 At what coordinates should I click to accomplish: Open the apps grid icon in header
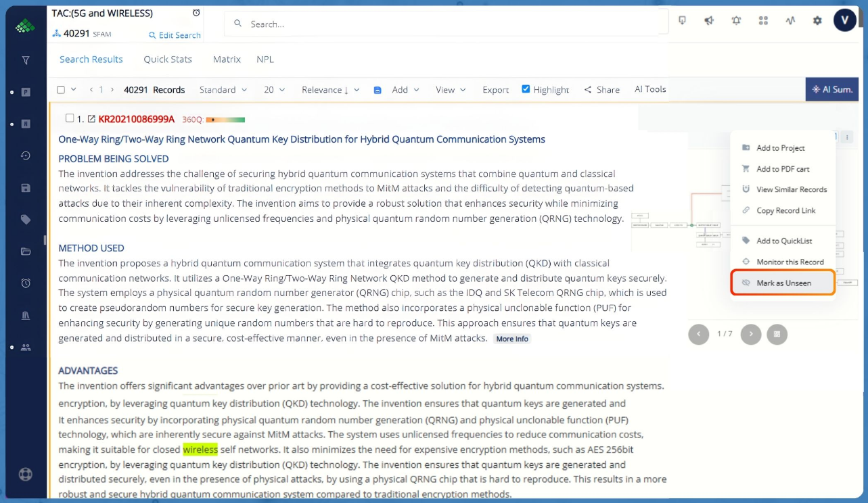[763, 21]
